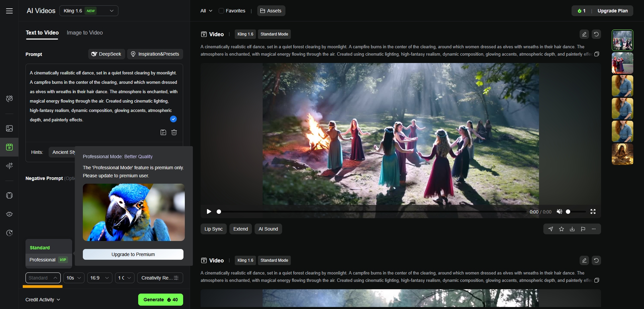Enter fullscreen on the video player
The height and width of the screenshot is (309, 644).
[593, 211]
